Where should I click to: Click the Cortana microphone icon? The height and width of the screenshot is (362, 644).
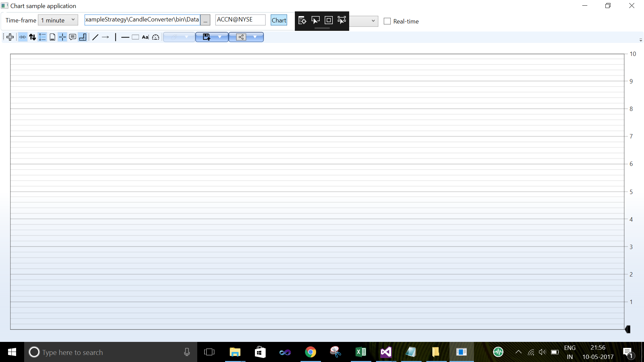tap(187, 352)
